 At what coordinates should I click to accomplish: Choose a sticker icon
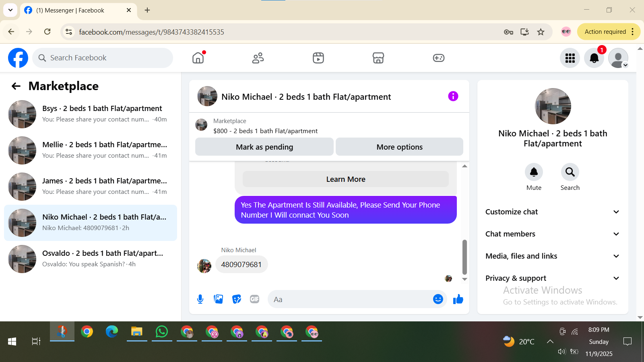(237, 299)
